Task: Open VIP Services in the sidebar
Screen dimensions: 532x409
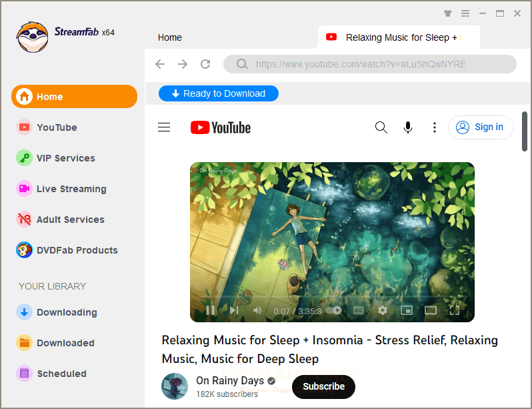Action: point(55,158)
